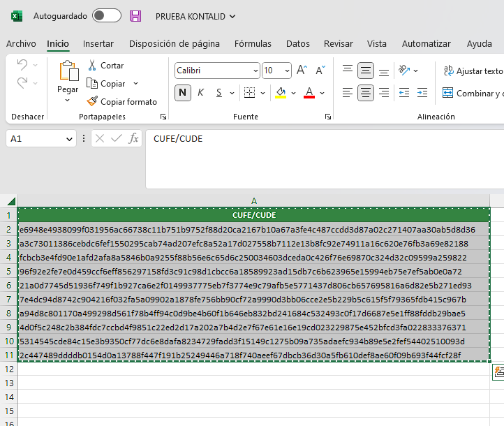Paste with the Pegar clipboard icon
504x426 pixels.
point(68,71)
